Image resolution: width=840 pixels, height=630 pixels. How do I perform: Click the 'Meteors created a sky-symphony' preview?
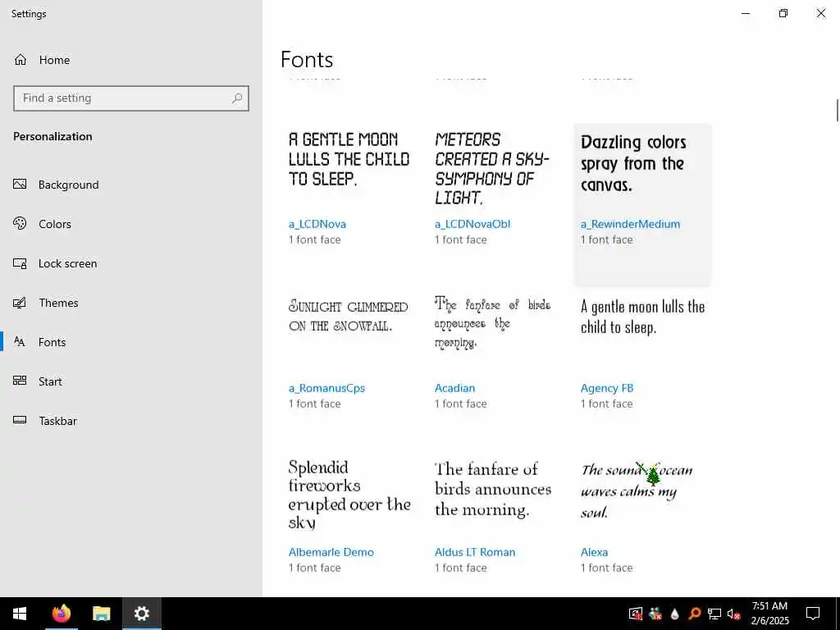[x=492, y=169]
